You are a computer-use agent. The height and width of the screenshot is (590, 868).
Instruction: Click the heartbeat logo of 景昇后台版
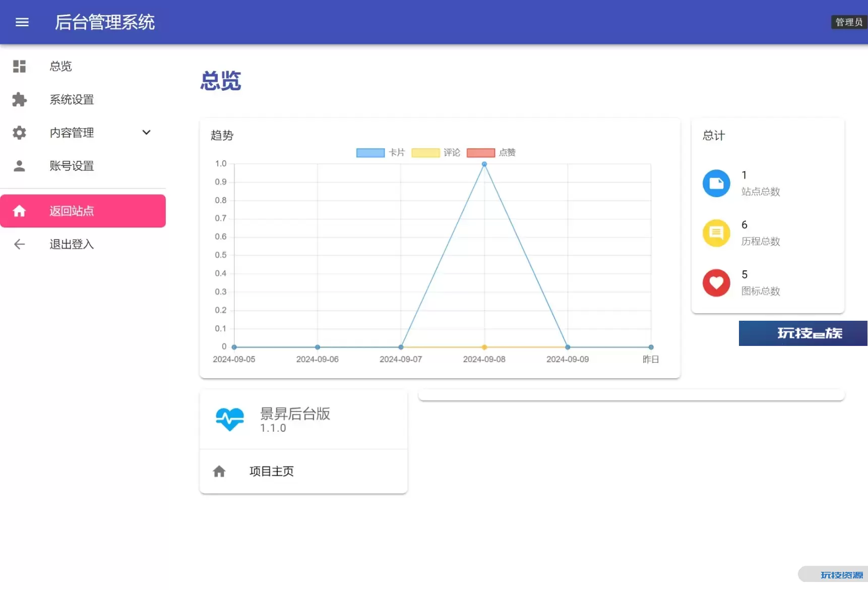(230, 420)
